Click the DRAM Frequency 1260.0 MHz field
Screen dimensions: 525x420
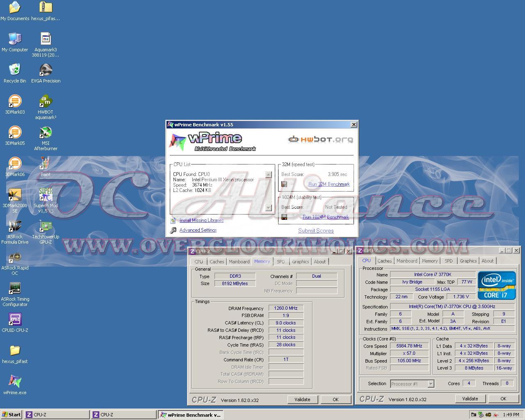[286, 308]
